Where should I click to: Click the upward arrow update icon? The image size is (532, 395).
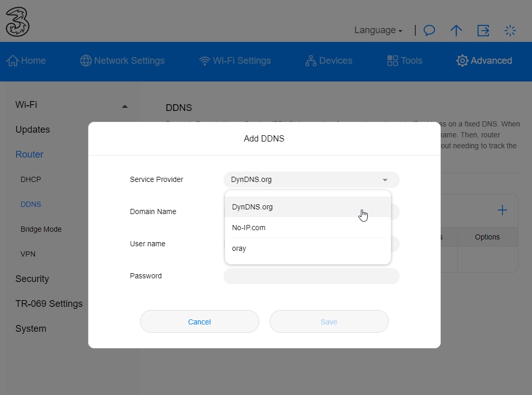(x=456, y=31)
